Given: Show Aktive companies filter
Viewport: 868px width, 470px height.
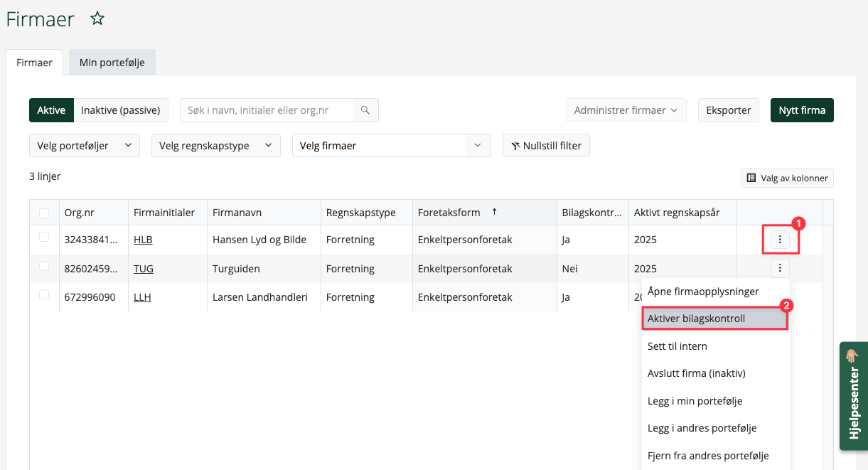Looking at the screenshot, I should click(51, 110).
